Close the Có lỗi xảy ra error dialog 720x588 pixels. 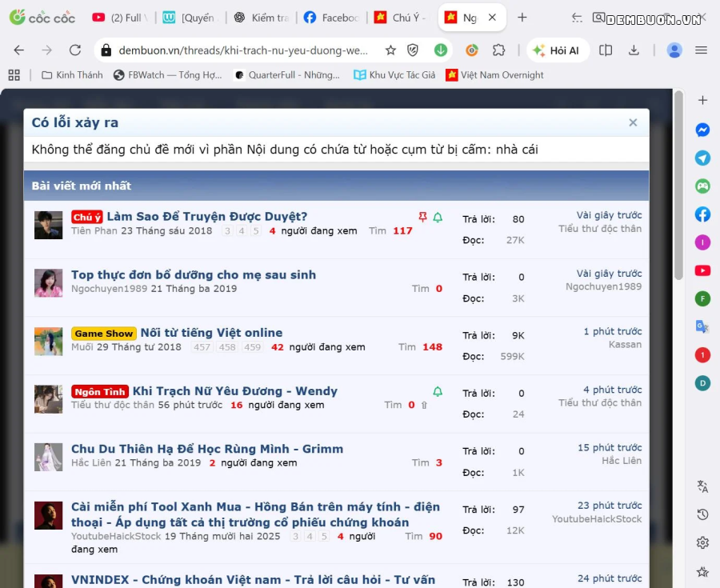tap(634, 122)
